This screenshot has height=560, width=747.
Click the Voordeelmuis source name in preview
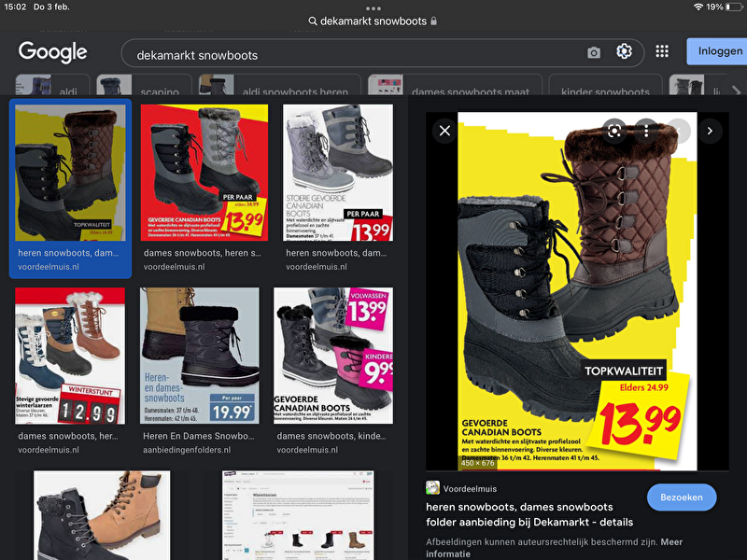[x=470, y=488]
